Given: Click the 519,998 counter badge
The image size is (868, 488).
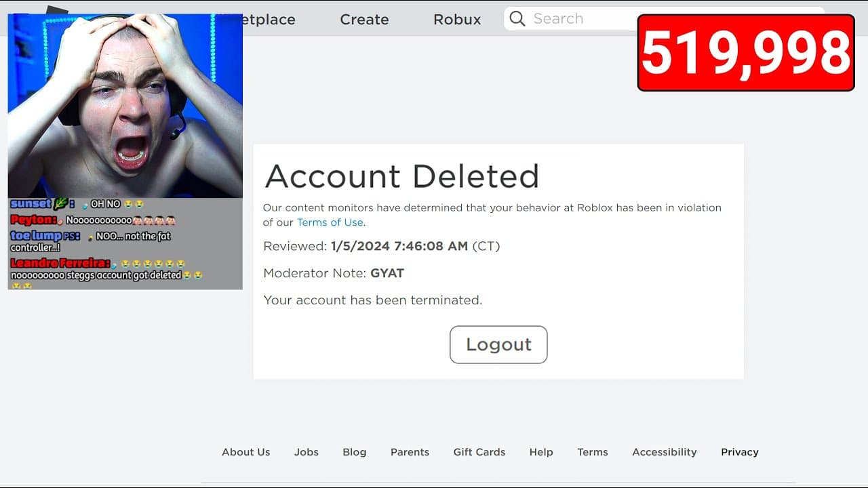Looking at the screenshot, I should pyautogui.click(x=746, y=53).
